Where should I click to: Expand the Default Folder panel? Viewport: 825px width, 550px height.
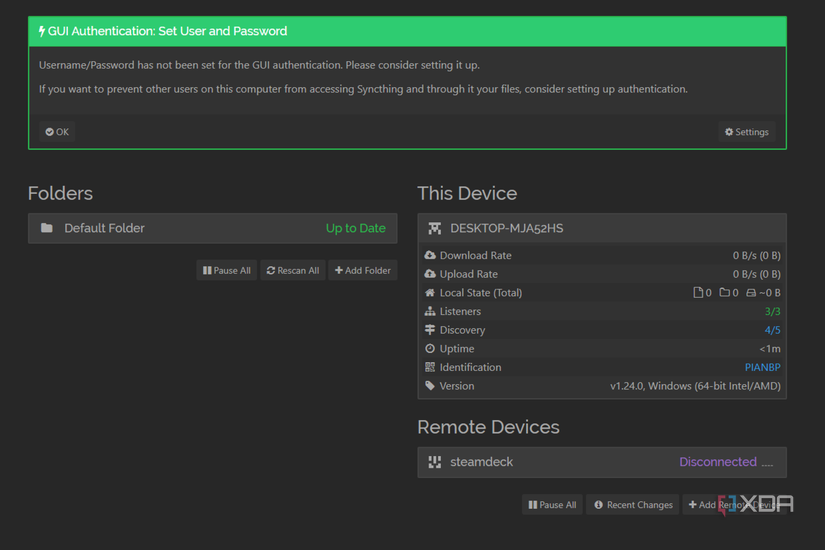coord(212,228)
